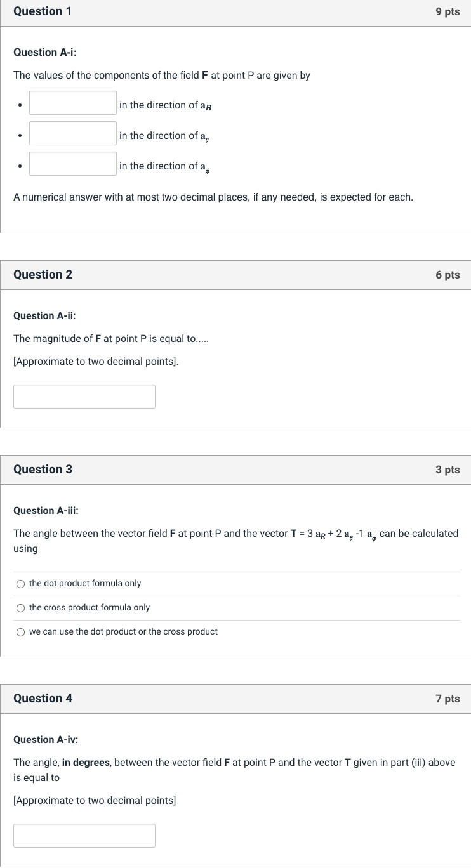The width and height of the screenshot is (471, 868).
Task: Click the input field for the aR component
Action: pyautogui.click(x=72, y=102)
